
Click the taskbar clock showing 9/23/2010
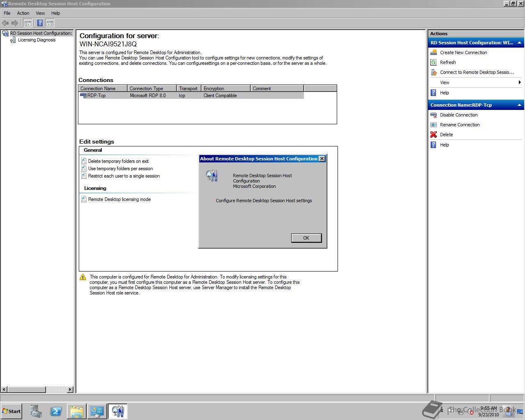[488, 411]
